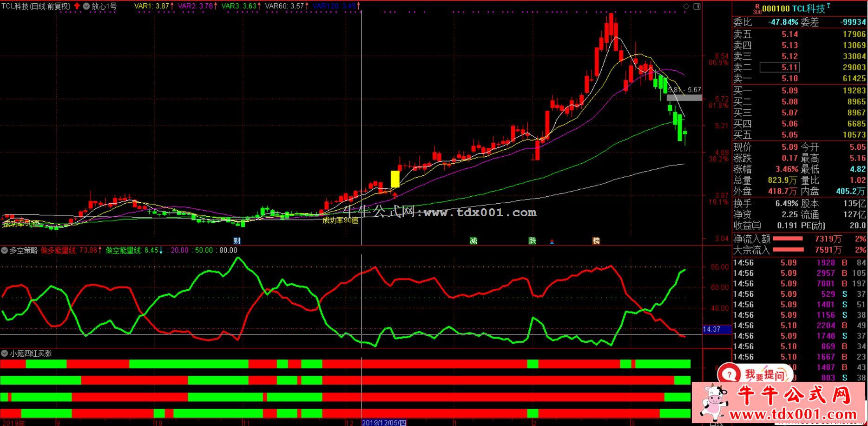This screenshot has height=426, width=868.
Task: Click the 卖五 price 5.14
Action: click(x=789, y=34)
